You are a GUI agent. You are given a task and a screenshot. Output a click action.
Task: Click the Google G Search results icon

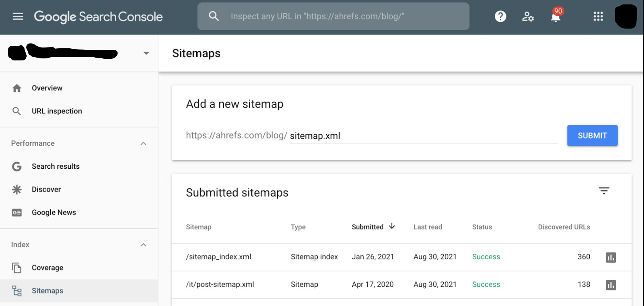16,166
